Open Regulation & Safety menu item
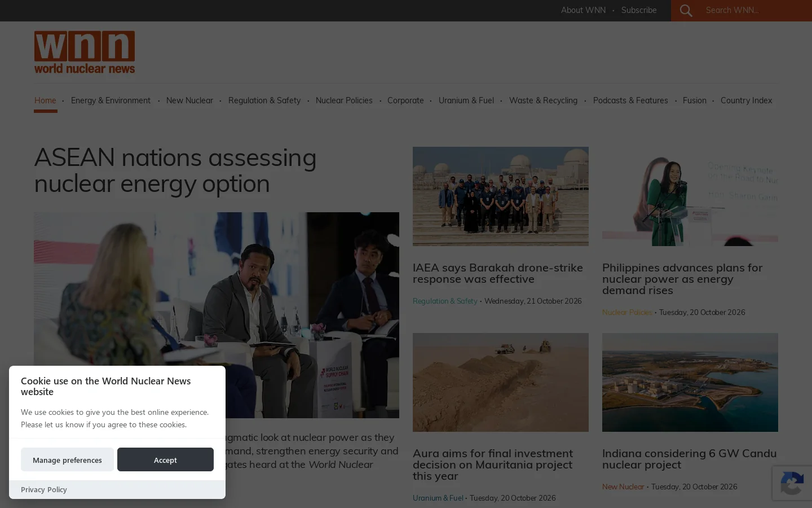 [x=264, y=100]
